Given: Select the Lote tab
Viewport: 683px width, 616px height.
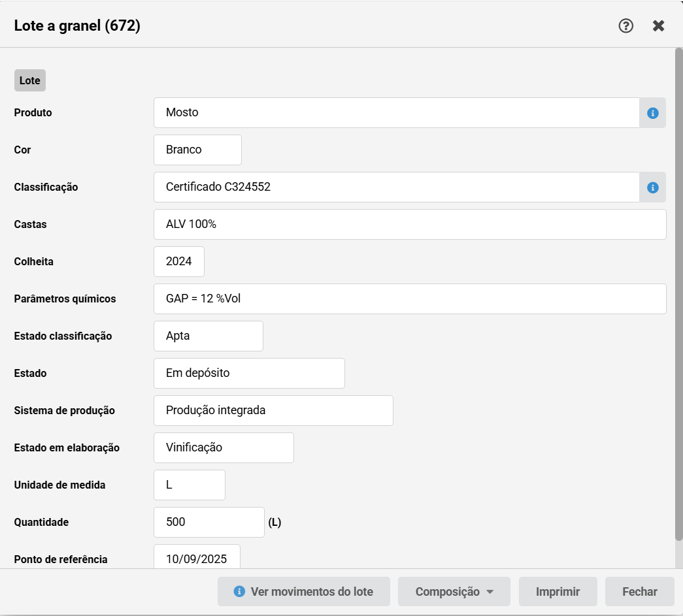Looking at the screenshot, I should (30, 80).
